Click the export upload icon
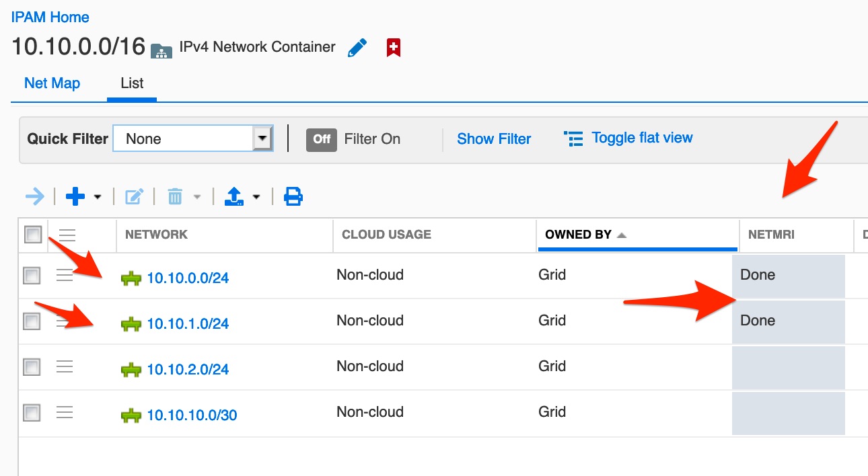 [x=233, y=197]
